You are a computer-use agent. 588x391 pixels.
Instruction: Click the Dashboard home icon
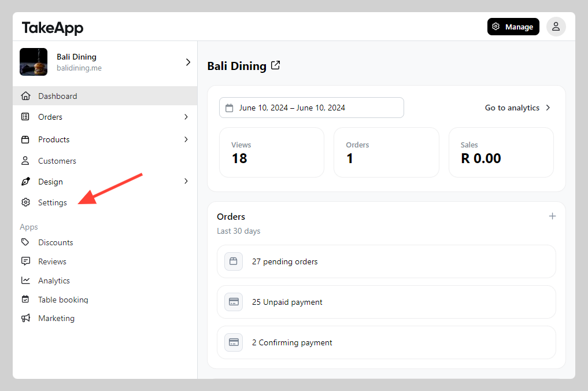tap(25, 96)
